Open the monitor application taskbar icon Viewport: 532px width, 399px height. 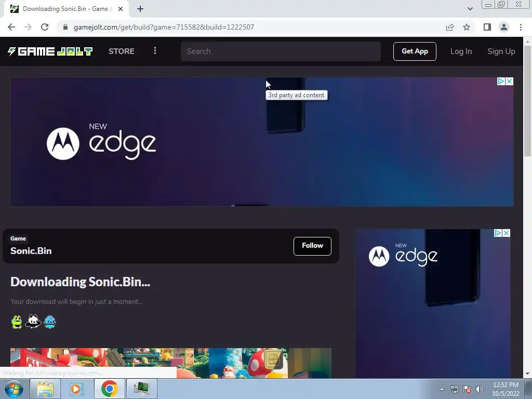(141, 389)
